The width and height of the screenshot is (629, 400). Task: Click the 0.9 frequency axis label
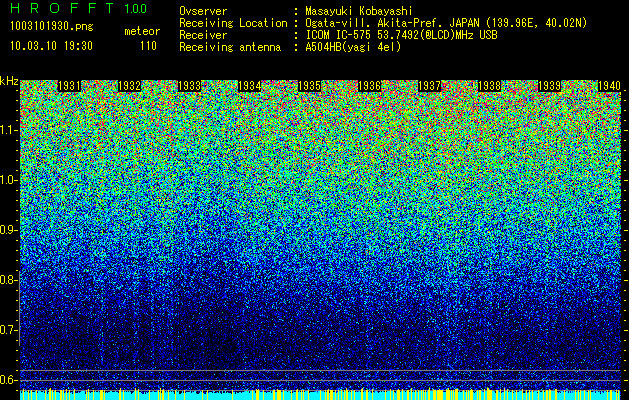[x=9, y=230]
